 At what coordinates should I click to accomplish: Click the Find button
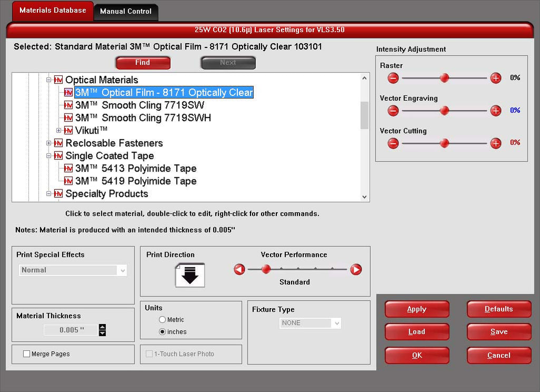[143, 63]
